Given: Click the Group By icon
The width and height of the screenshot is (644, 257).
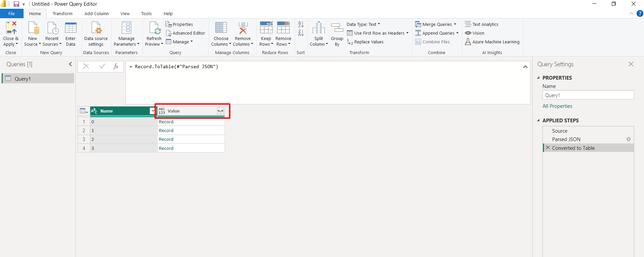Looking at the screenshot, I should pos(337,28).
